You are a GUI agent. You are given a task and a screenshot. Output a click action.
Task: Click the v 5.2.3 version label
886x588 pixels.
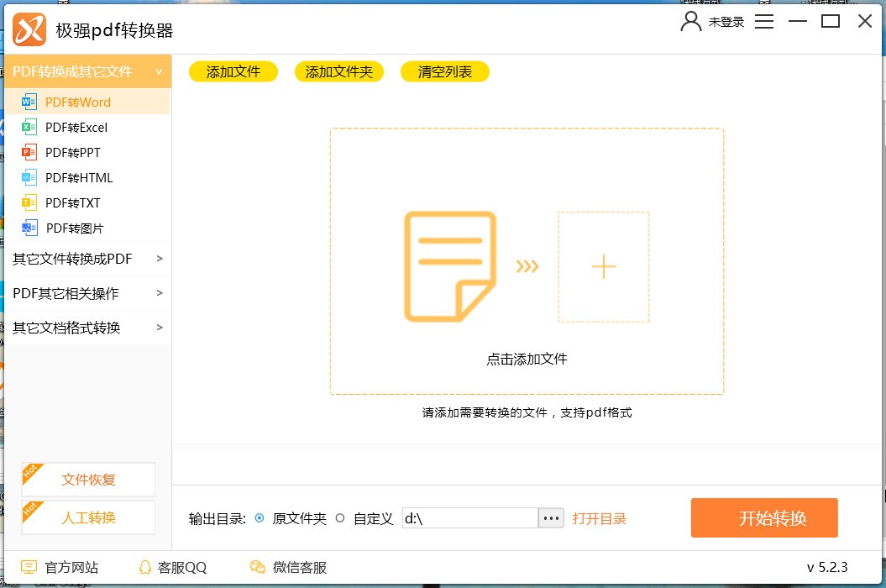pyautogui.click(x=827, y=567)
